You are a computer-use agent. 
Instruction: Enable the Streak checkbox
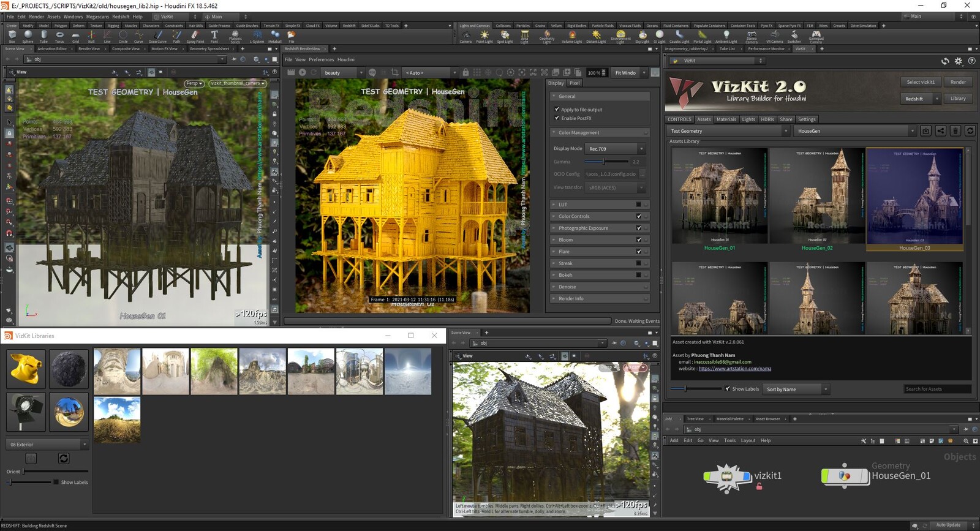tap(639, 263)
